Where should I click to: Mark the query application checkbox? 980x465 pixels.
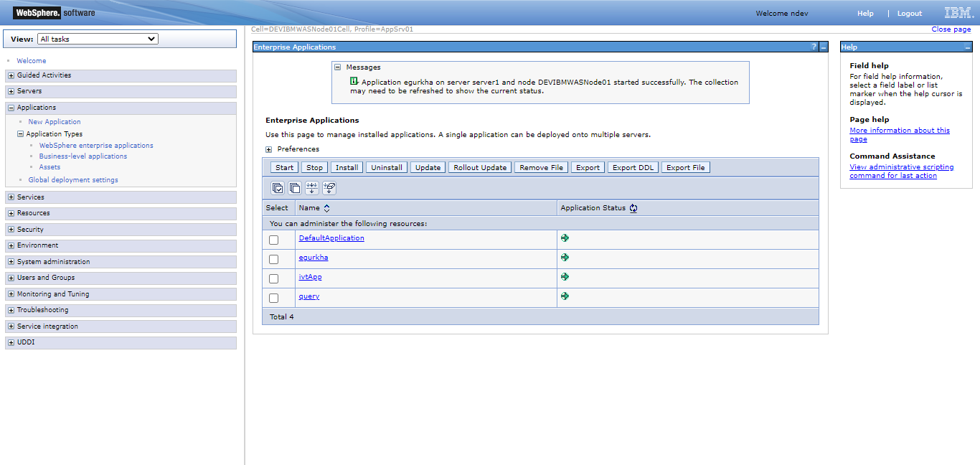coord(273,298)
